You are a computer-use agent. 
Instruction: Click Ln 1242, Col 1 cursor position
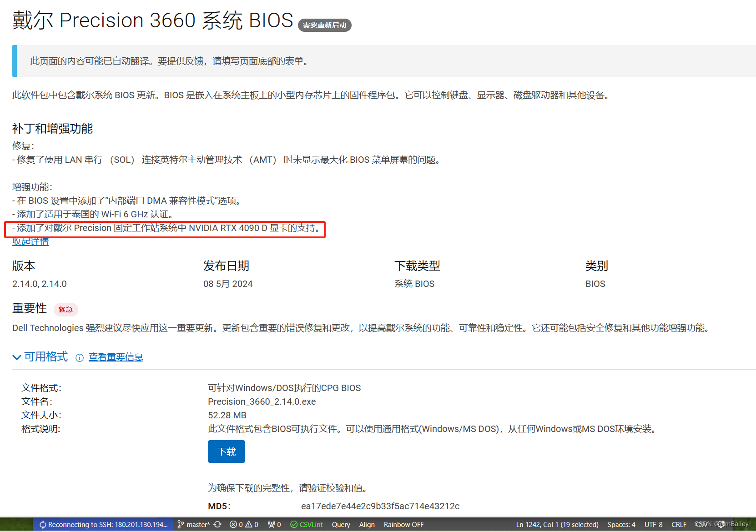point(557,524)
